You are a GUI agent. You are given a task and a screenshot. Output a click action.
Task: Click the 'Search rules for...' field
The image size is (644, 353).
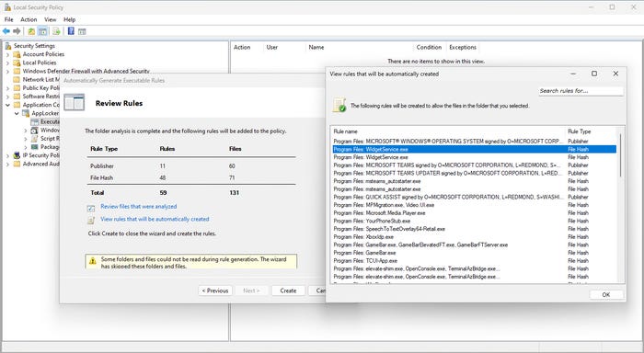[581, 91]
